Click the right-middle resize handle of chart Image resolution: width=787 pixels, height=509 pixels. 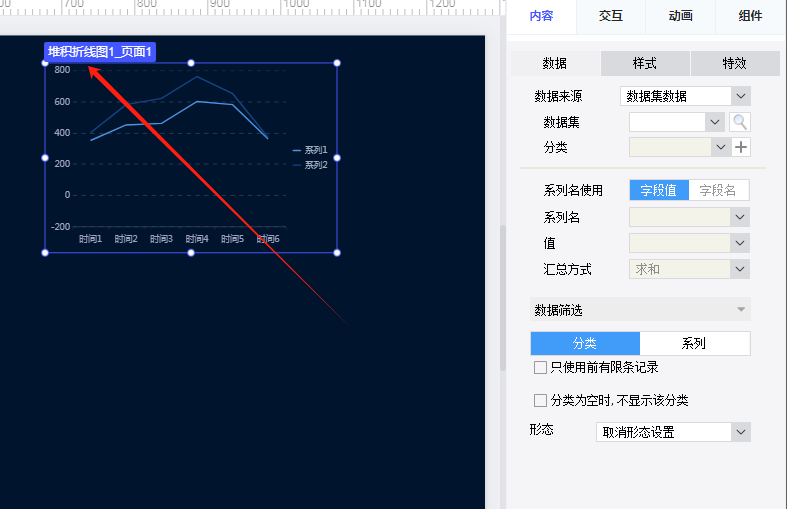[337, 158]
